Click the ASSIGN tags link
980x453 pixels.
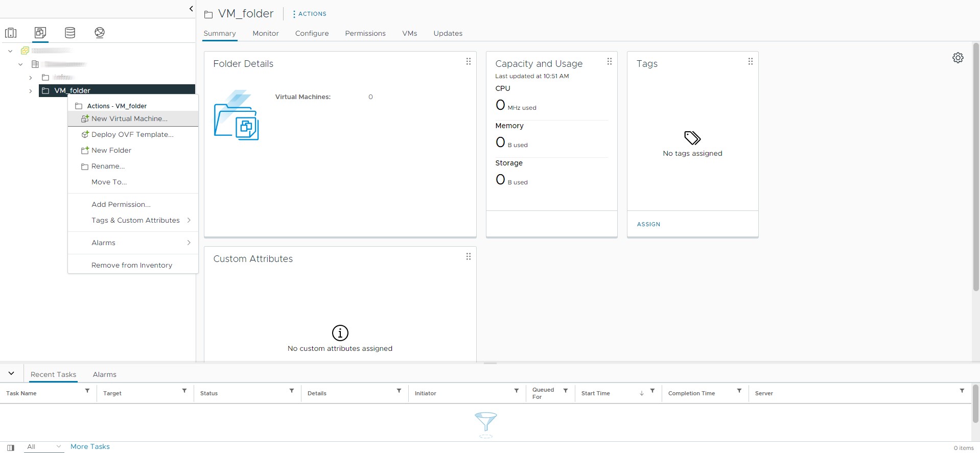[x=648, y=224]
